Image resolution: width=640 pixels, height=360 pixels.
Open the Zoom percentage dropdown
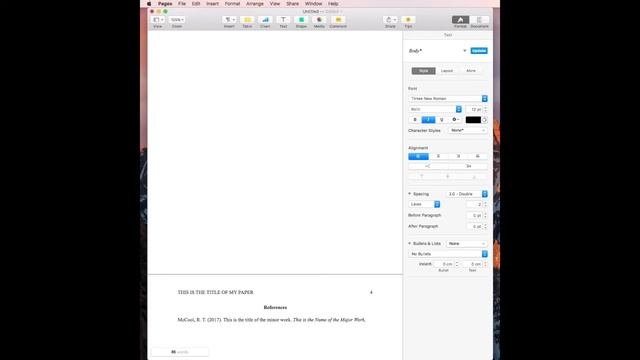[177, 20]
